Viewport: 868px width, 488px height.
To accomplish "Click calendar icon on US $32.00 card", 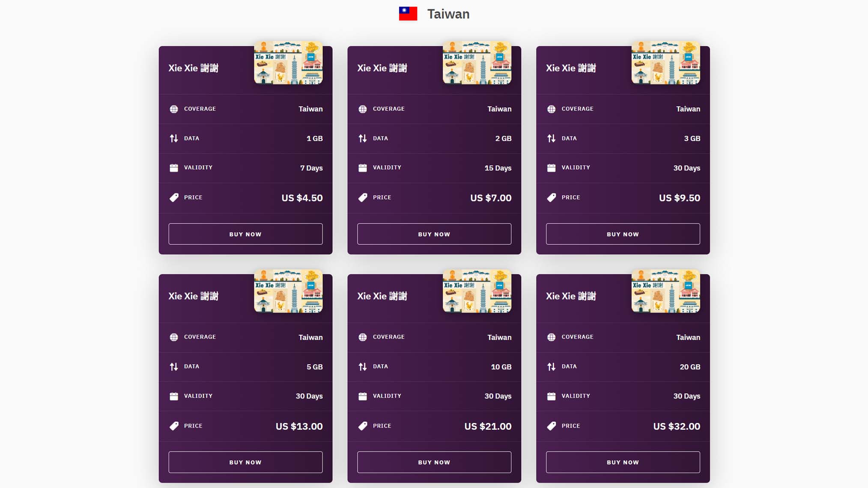I will pyautogui.click(x=552, y=396).
